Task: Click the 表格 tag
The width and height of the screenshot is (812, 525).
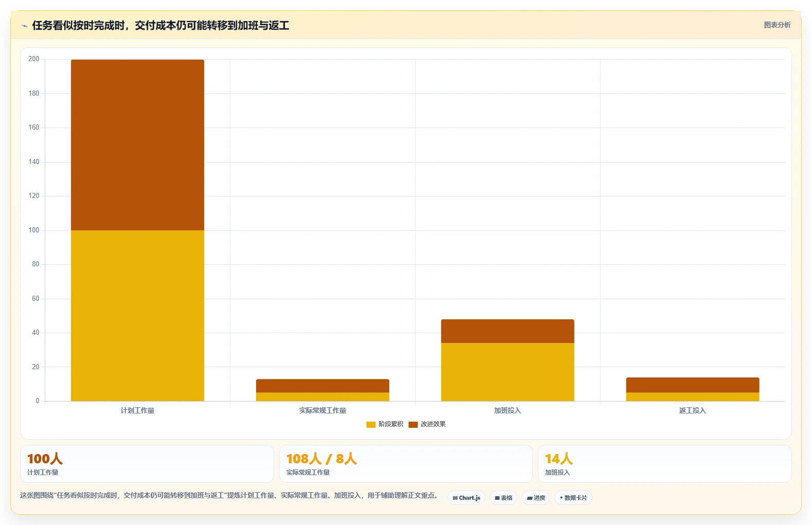Action: click(x=503, y=498)
